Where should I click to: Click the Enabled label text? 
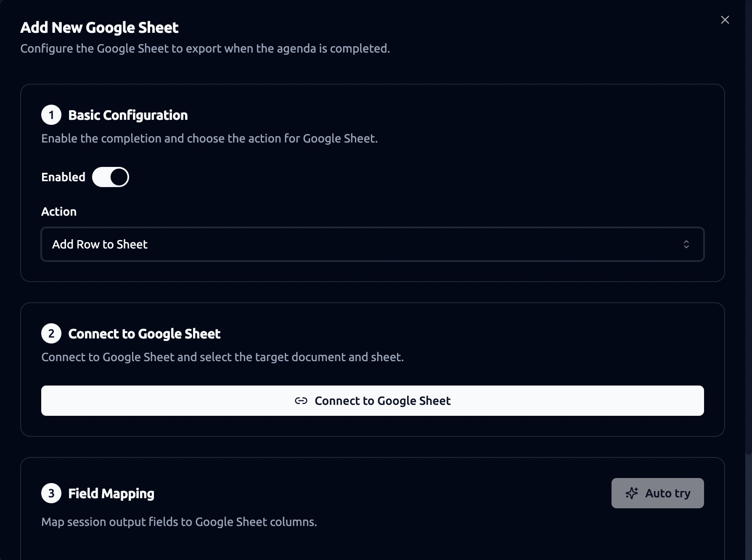(63, 177)
